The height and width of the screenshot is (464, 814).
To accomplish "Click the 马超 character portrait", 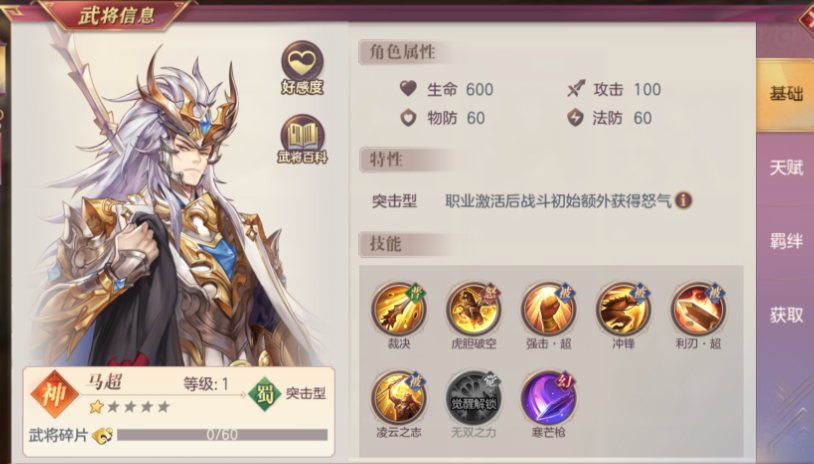I will pos(171,208).
